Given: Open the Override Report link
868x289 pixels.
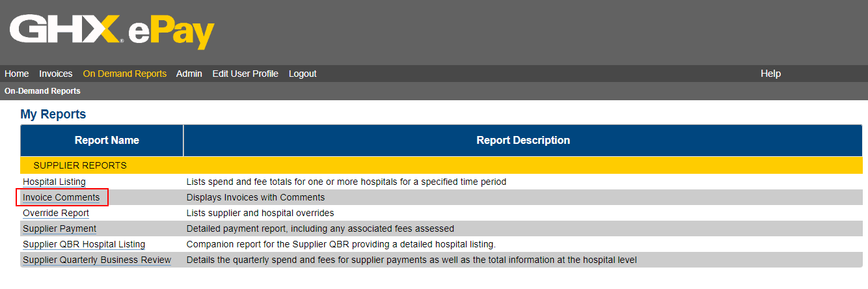Looking at the screenshot, I should coord(56,213).
